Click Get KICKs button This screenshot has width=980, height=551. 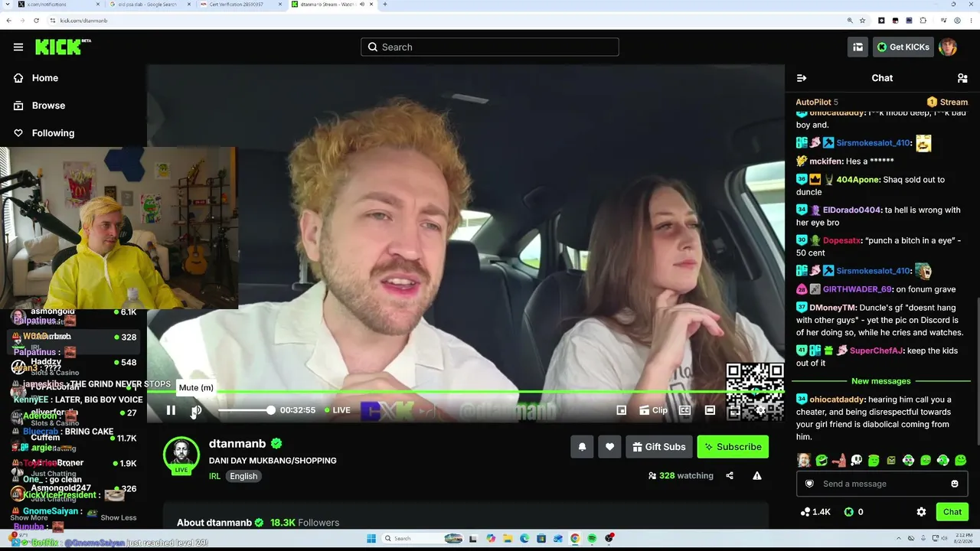pos(903,47)
